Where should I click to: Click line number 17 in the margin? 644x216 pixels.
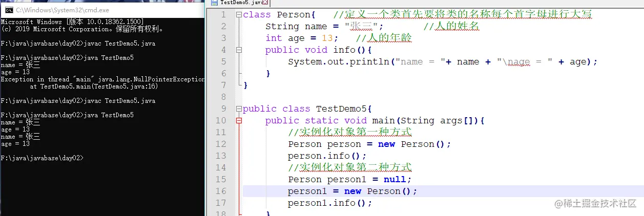coord(220,203)
